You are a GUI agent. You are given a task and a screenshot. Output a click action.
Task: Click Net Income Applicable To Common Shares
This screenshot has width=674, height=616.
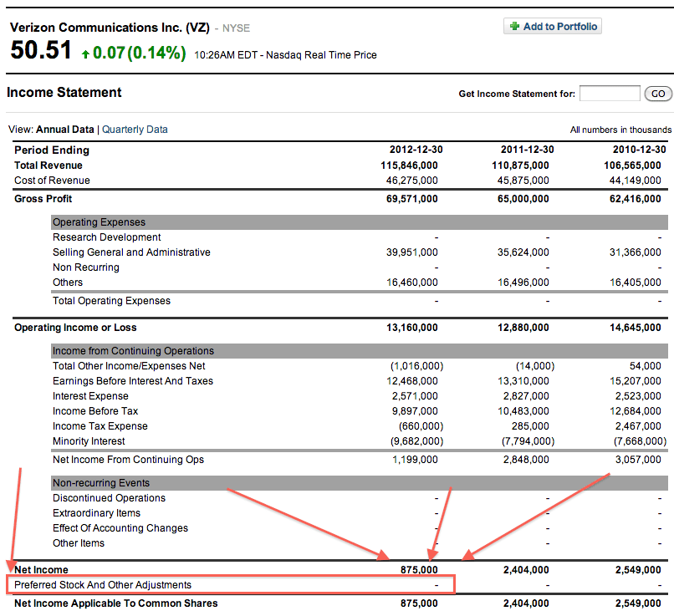(115, 603)
